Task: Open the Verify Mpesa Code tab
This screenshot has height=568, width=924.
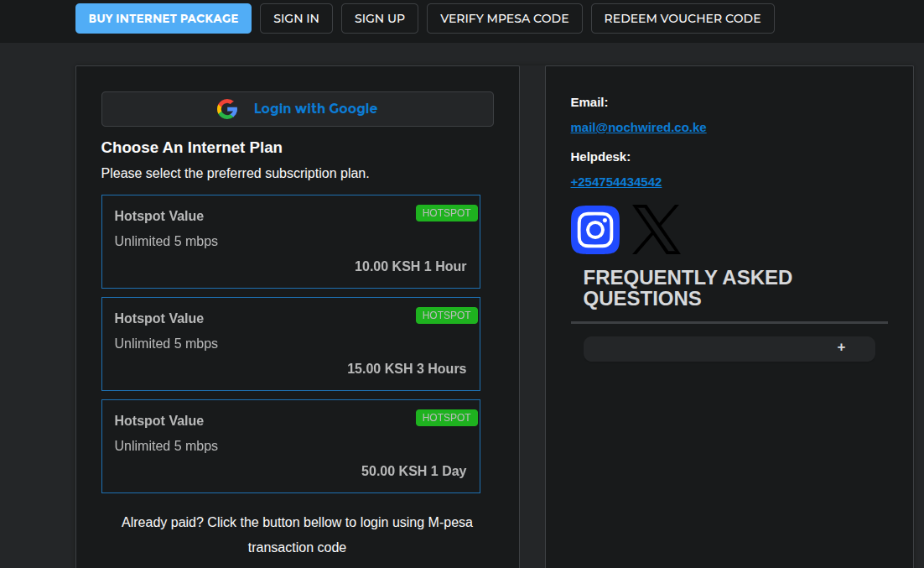Action: tap(505, 18)
